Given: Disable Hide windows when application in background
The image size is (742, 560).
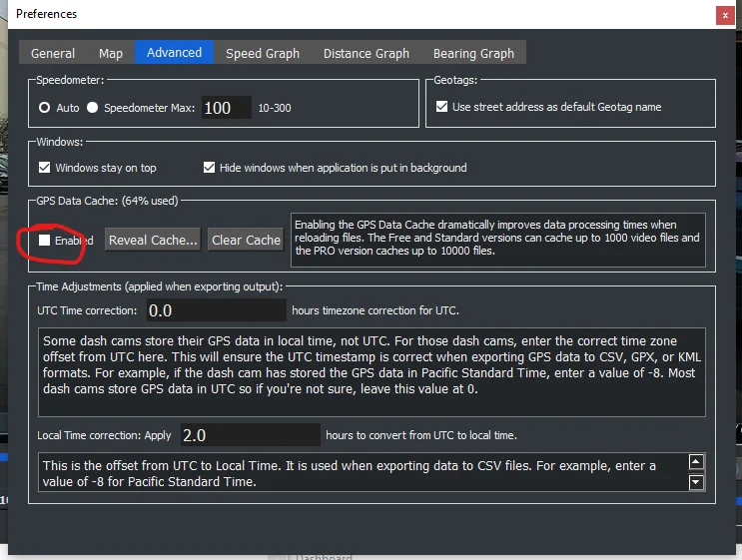Looking at the screenshot, I should point(210,168).
